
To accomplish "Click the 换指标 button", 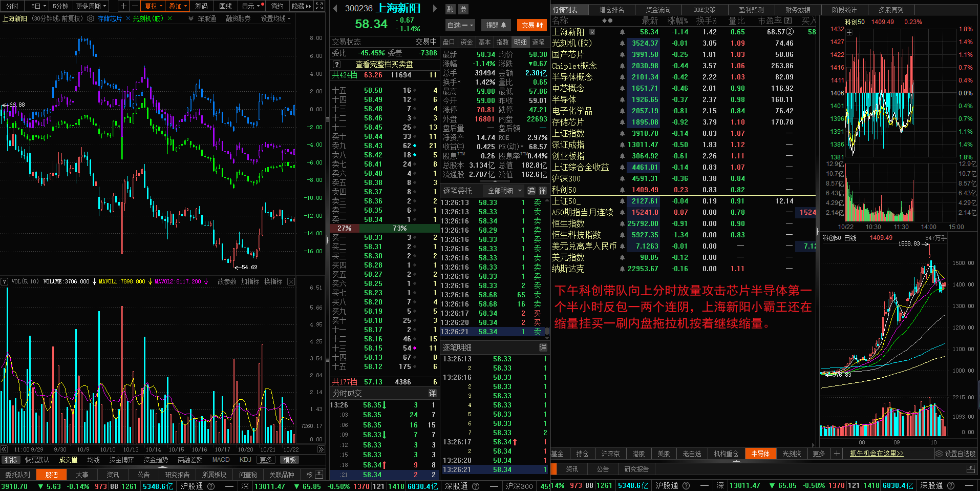I will [x=273, y=281].
